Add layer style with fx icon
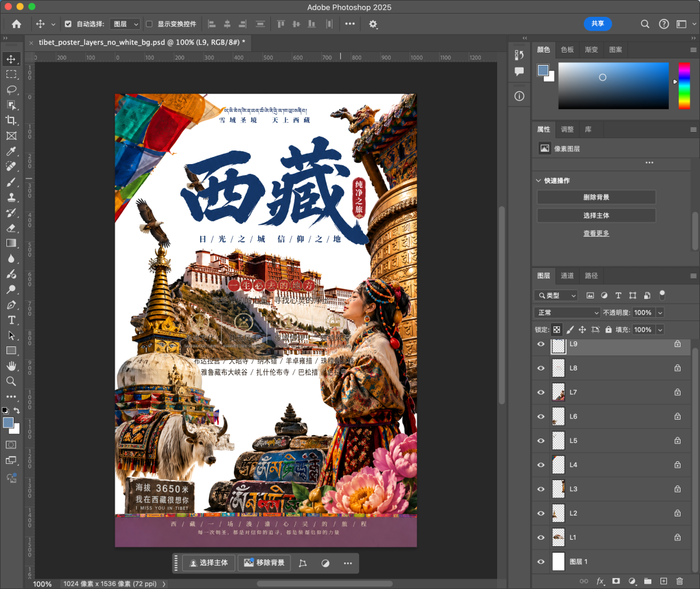 [x=600, y=581]
